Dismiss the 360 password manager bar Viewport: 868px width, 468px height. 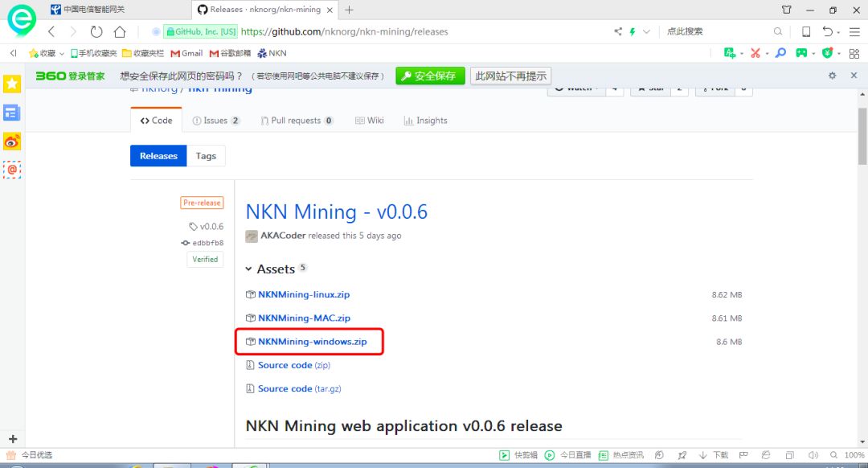coord(854,76)
